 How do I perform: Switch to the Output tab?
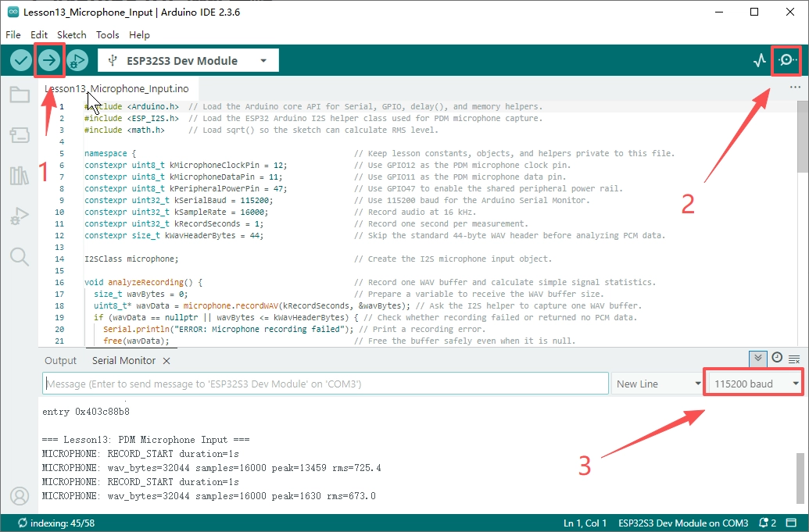tap(60, 361)
